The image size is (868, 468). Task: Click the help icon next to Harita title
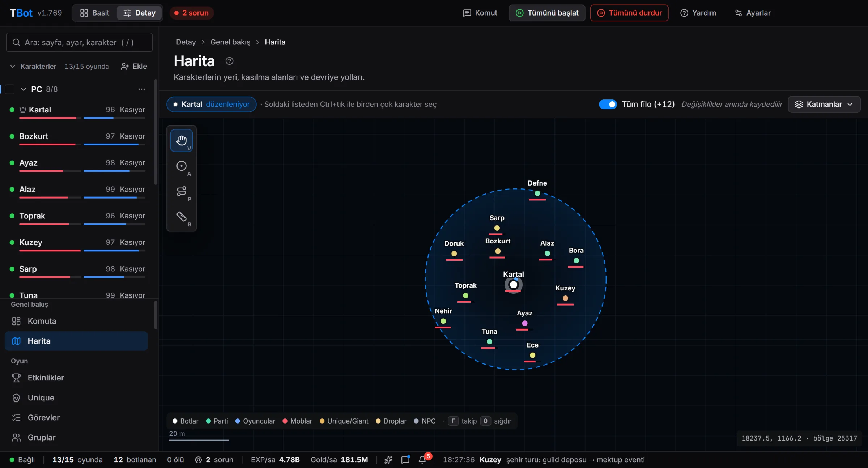pos(229,61)
